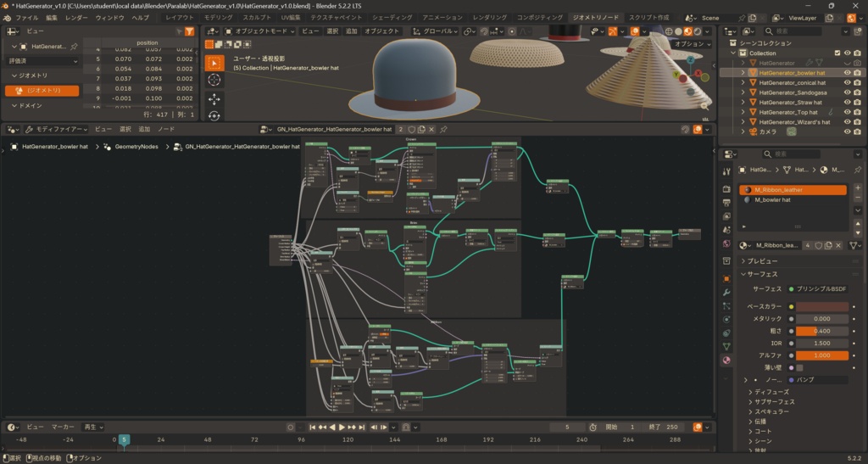Select the Rotate tool in the viewport
868x464 pixels.
click(214, 115)
